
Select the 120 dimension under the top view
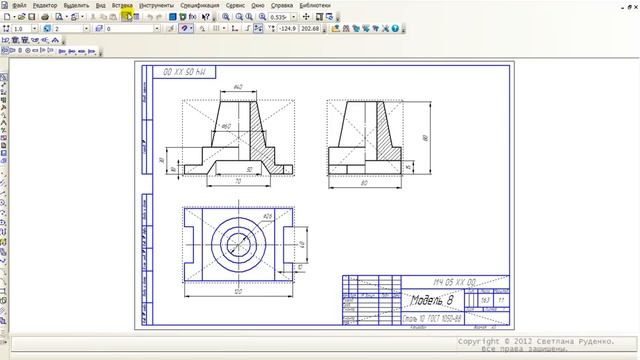point(238,291)
